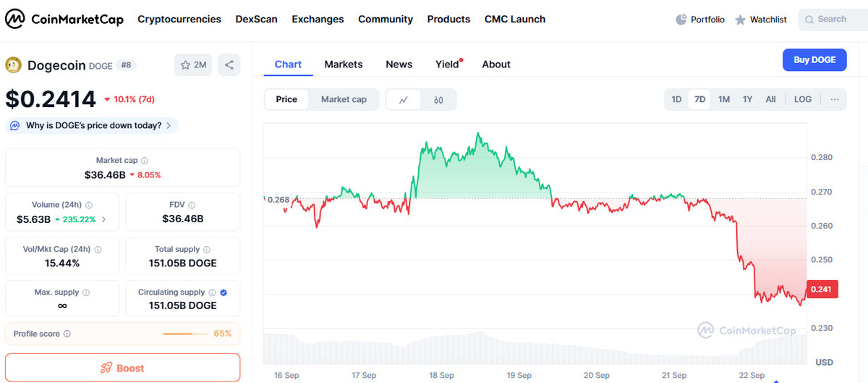The width and height of the screenshot is (868, 383).
Task: Expand Volume (24h) details arrow
Action: [x=103, y=219]
